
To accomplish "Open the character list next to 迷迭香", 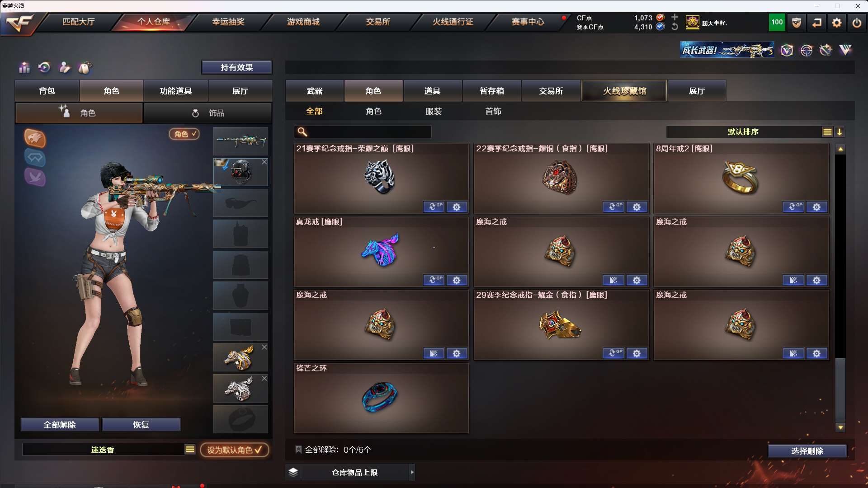I will 190,449.
